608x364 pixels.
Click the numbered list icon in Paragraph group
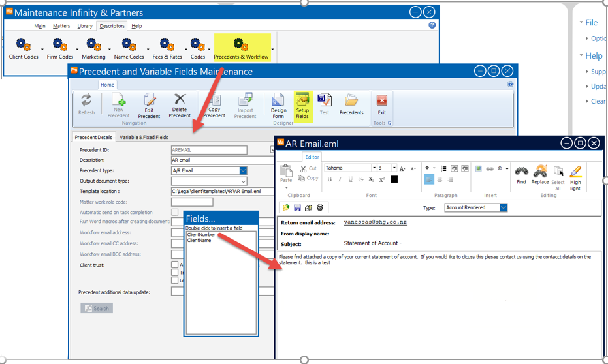click(443, 168)
